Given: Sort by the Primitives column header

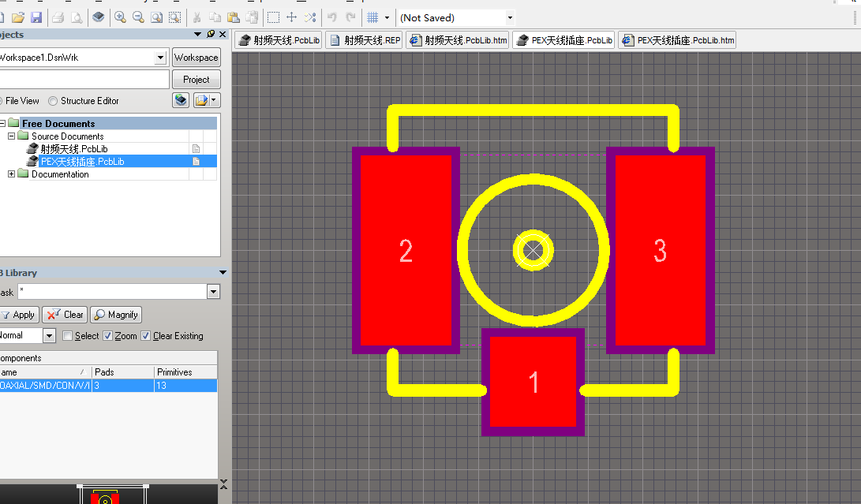Looking at the screenshot, I should pyautogui.click(x=186, y=372).
